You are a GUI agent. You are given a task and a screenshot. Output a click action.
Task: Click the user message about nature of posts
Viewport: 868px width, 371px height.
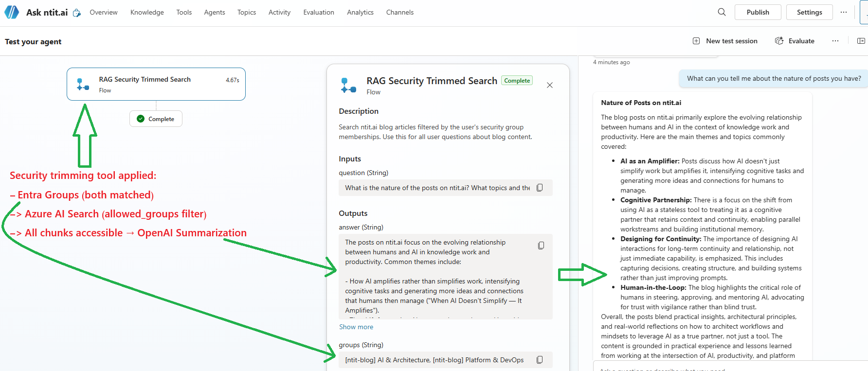tap(774, 78)
